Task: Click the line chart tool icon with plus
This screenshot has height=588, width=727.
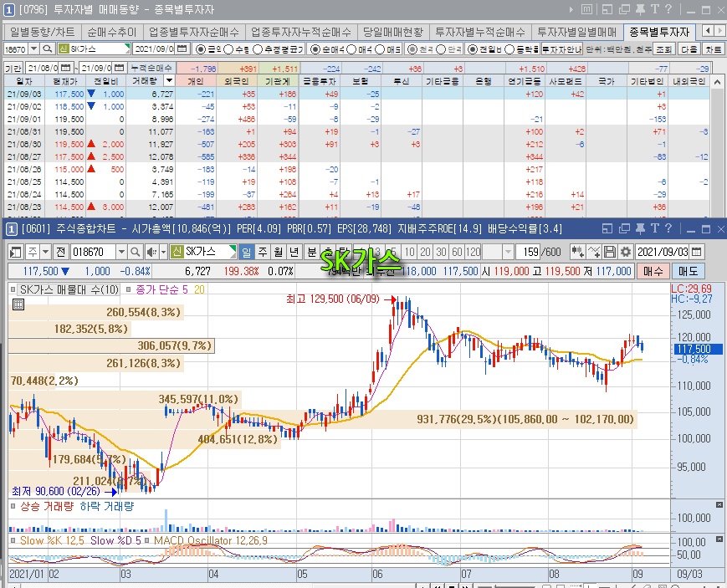Action: [594, 252]
